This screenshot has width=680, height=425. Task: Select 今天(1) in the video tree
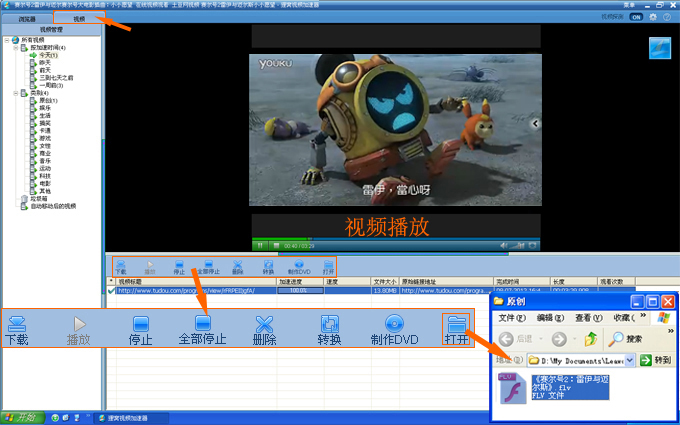(x=48, y=55)
